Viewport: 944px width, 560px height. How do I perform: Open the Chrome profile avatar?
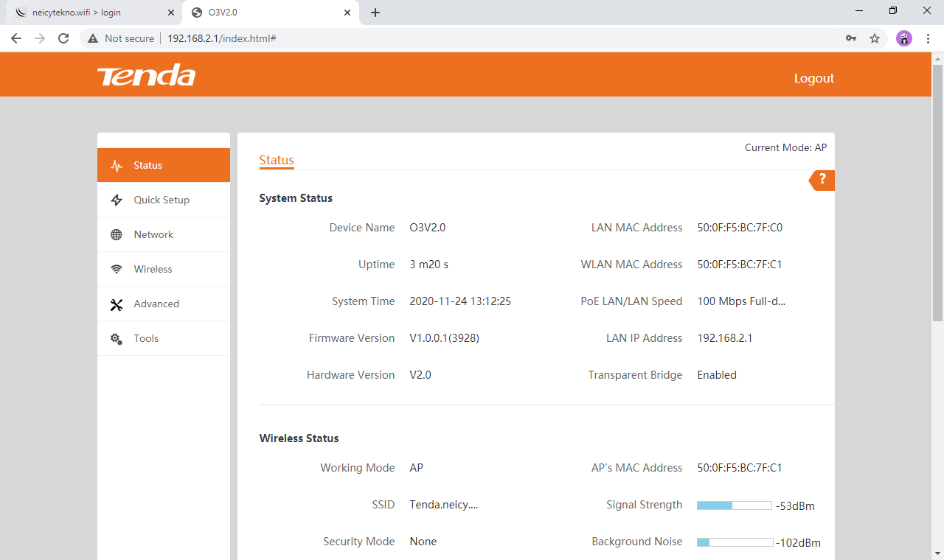click(x=904, y=38)
